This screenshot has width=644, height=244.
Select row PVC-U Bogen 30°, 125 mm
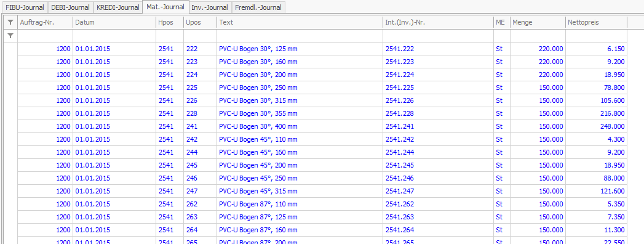[x=322, y=49]
